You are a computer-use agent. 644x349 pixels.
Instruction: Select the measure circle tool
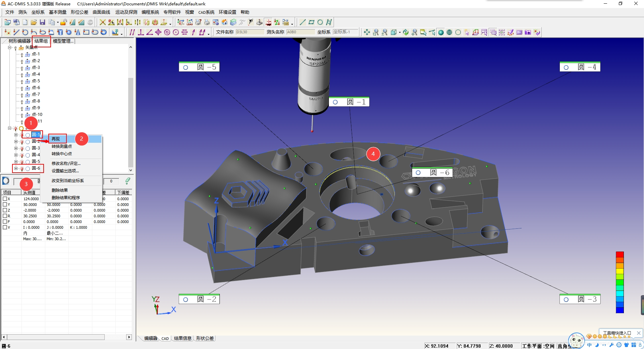tap(25, 32)
